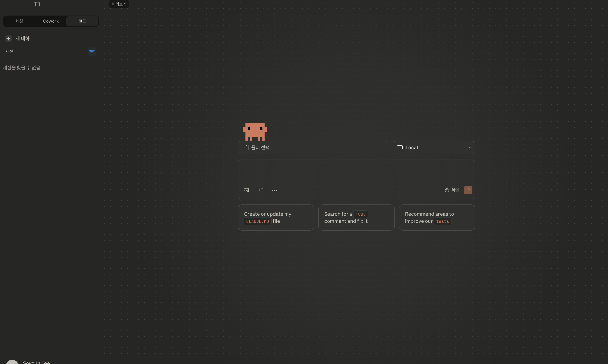608x364 pixels.
Task: Click the pixel mascot character
Action: point(255,132)
